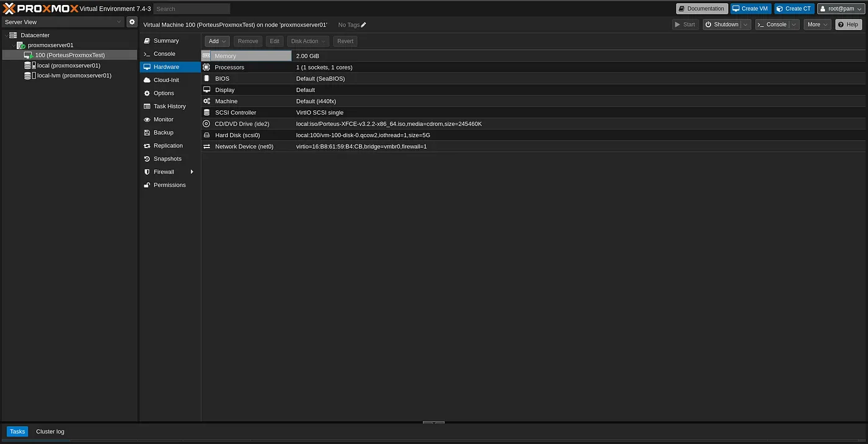Select the CD/DVD Drive (ide2) row
Image resolution: width=868 pixels, height=444 pixels.
242,124
